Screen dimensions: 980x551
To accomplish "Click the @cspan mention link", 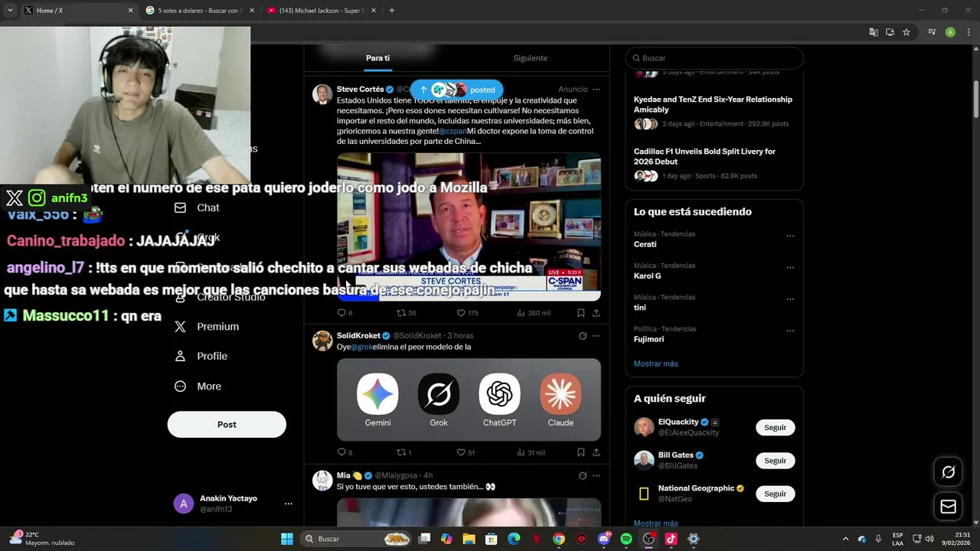I will coord(452,131).
